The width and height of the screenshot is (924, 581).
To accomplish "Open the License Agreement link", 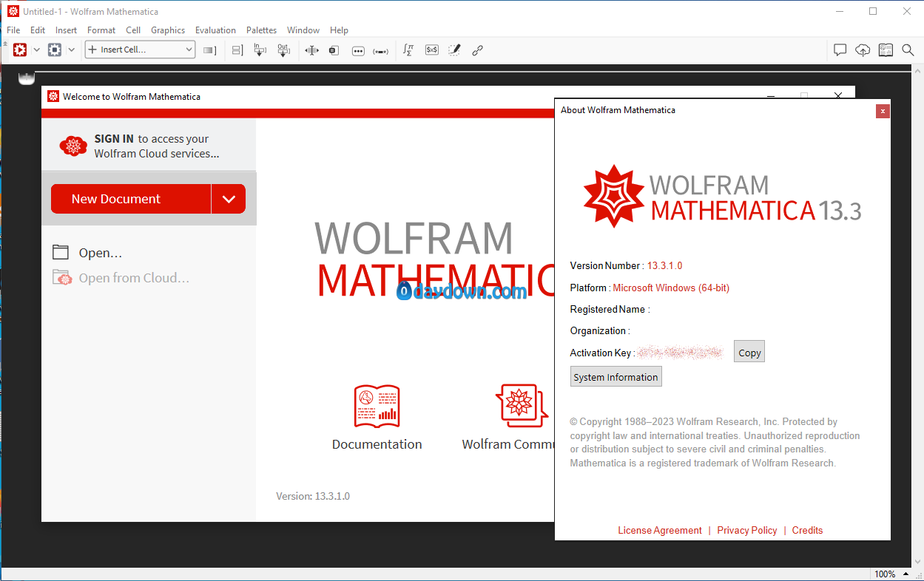I will coord(660,530).
